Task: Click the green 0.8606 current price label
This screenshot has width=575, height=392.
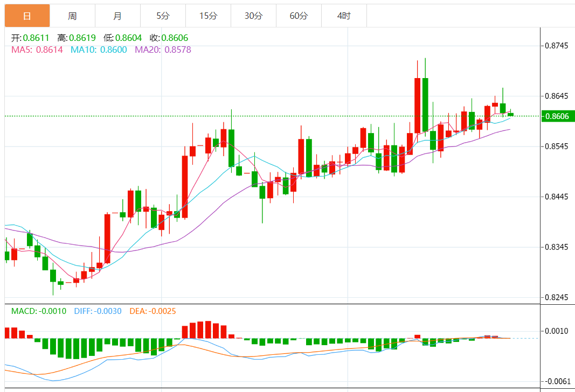Action: (558, 116)
